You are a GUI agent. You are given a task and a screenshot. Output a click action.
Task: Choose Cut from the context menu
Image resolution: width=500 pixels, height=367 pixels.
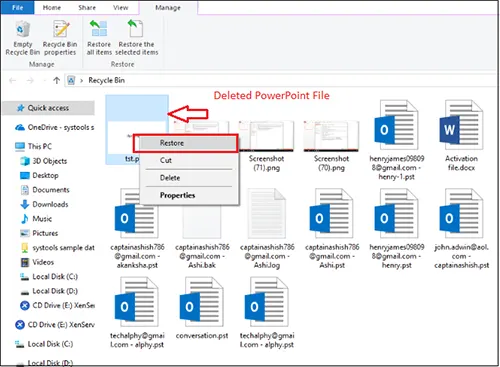[x=189, y=160]
